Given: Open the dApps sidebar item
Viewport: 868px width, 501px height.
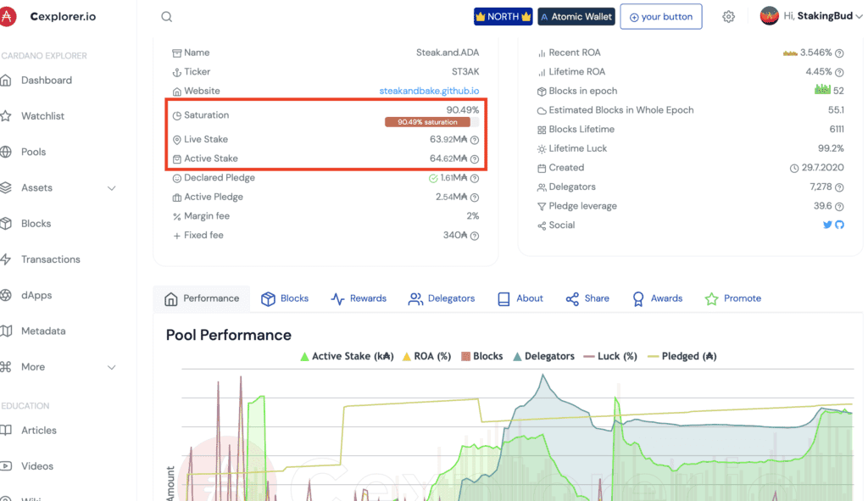Looking at the screenshot, I should click(x=36, y=295).
